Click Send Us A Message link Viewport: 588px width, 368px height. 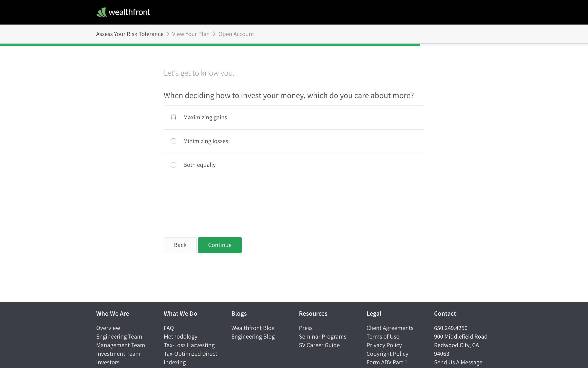458,362
